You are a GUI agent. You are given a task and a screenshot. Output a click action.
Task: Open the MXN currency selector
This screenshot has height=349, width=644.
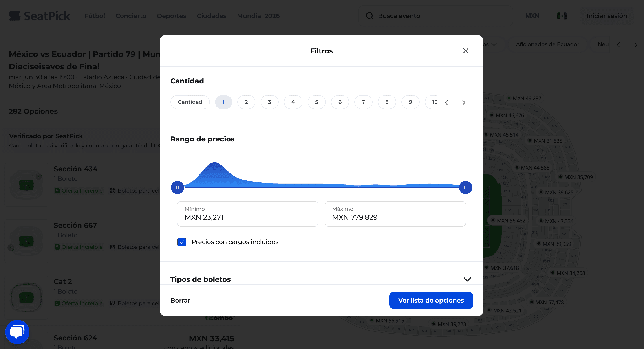532,16
